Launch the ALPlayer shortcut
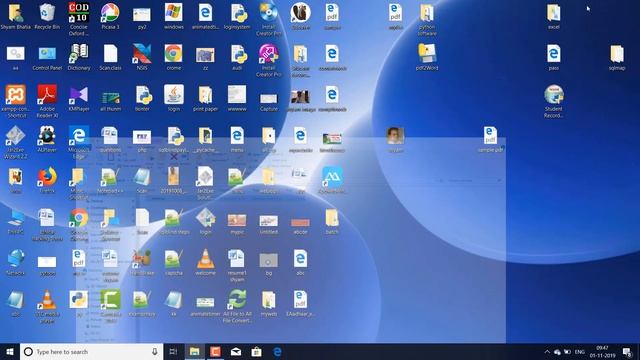Screen dimensions: 640x360 tap(47, 140)
